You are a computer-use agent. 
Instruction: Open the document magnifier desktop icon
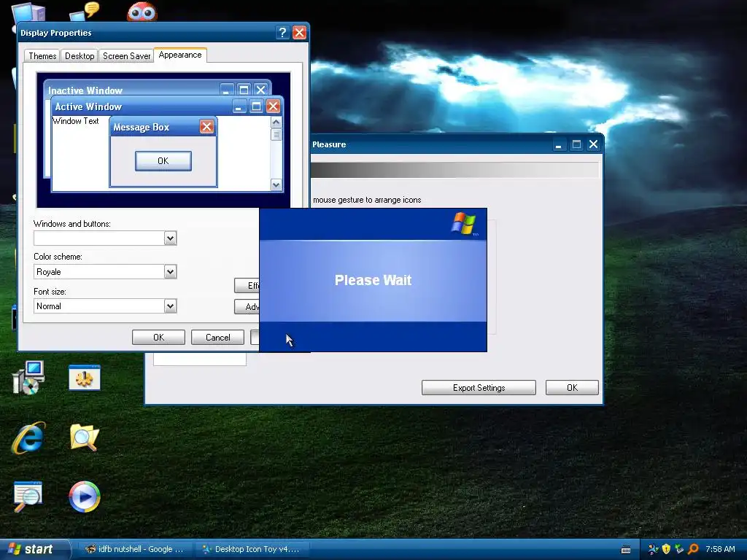click(28, 496)
